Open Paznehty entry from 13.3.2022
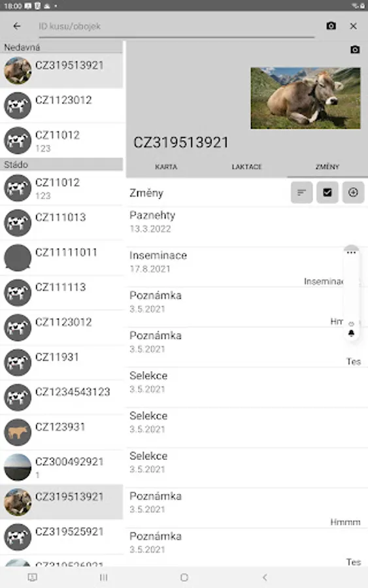 point(246,227)
